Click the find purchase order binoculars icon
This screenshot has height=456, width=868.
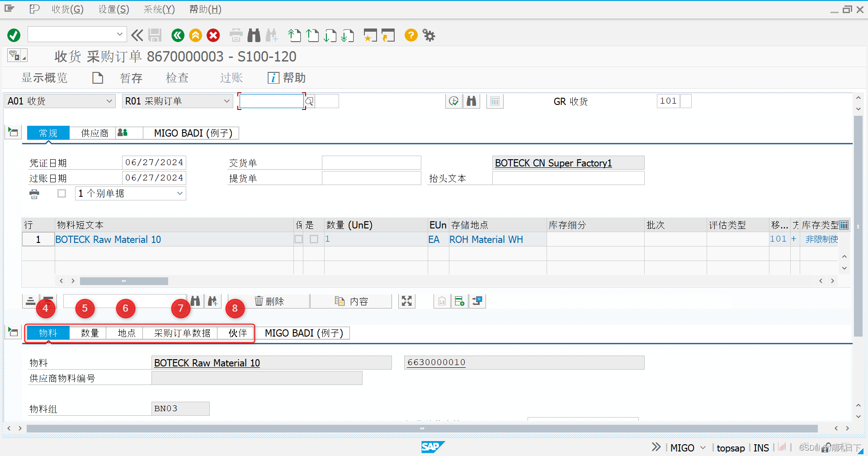[472, 101]
